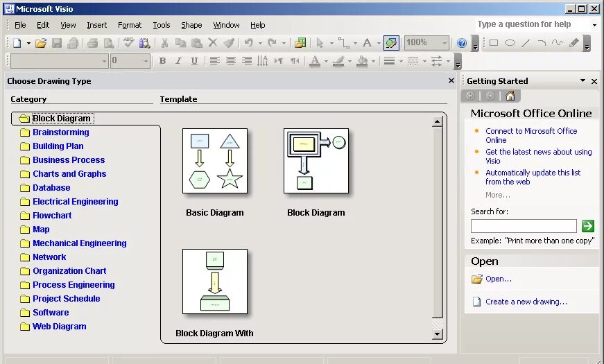Screen dimensions: 604x364
Task: Select the Connector tool
Action: [x=343, y=43]
